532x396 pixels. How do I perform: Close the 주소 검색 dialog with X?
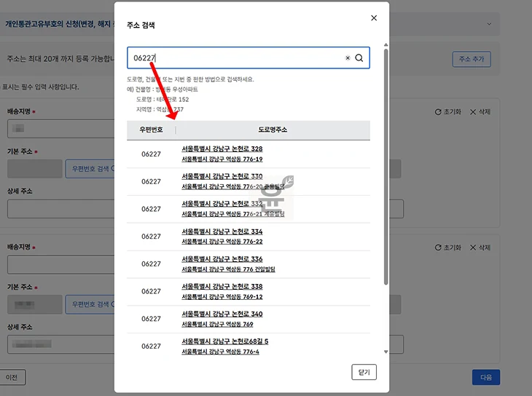(374, 18)
